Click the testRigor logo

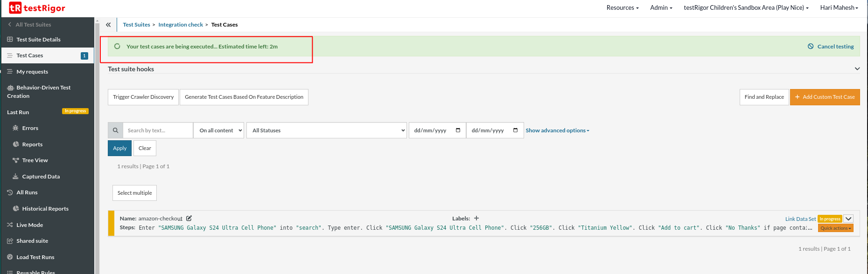pyautogui.click(x=37, y=8)
